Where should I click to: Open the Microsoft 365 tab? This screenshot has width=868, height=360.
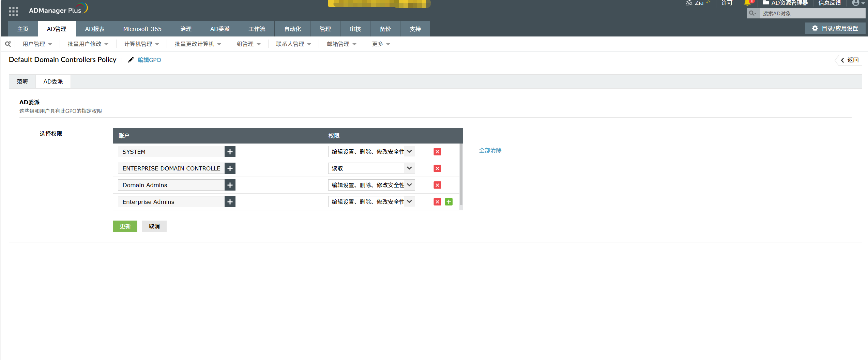(x=142, y=29)
